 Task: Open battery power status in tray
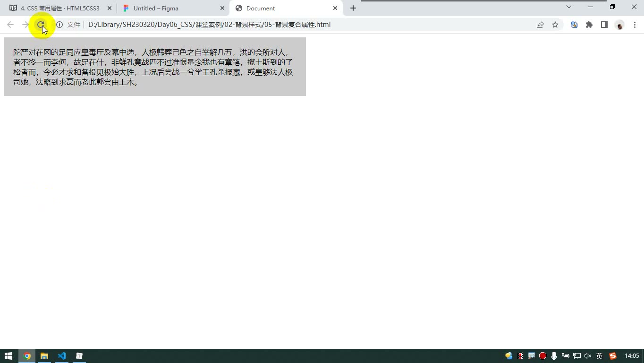tap(565, 356)
